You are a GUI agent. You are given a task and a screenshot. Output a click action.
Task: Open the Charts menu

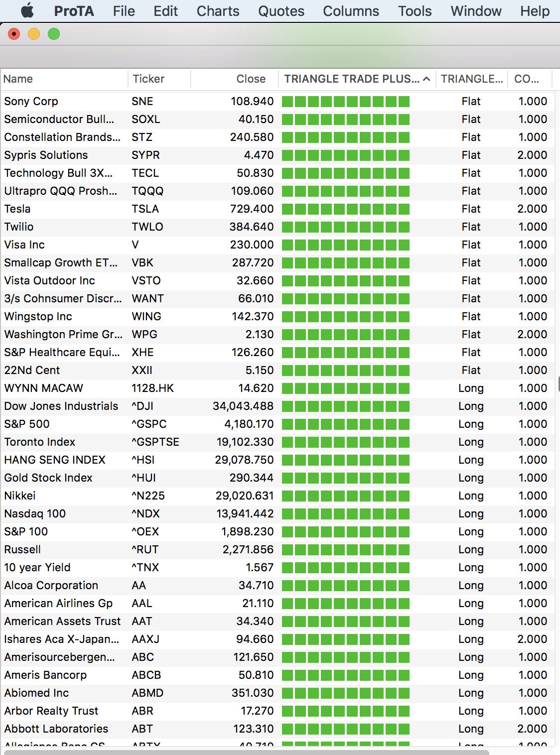(218, 11)
